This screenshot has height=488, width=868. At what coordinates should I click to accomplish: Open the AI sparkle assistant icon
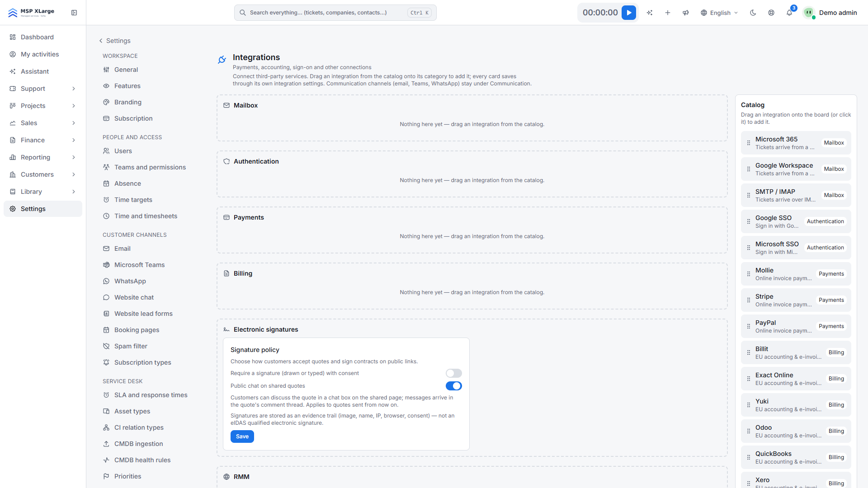[x=650, y=13]
